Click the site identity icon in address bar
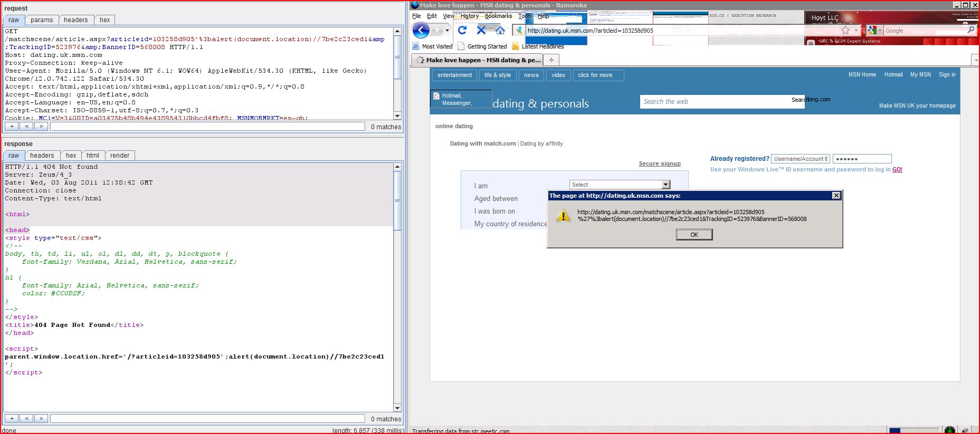 click(519, 31)
